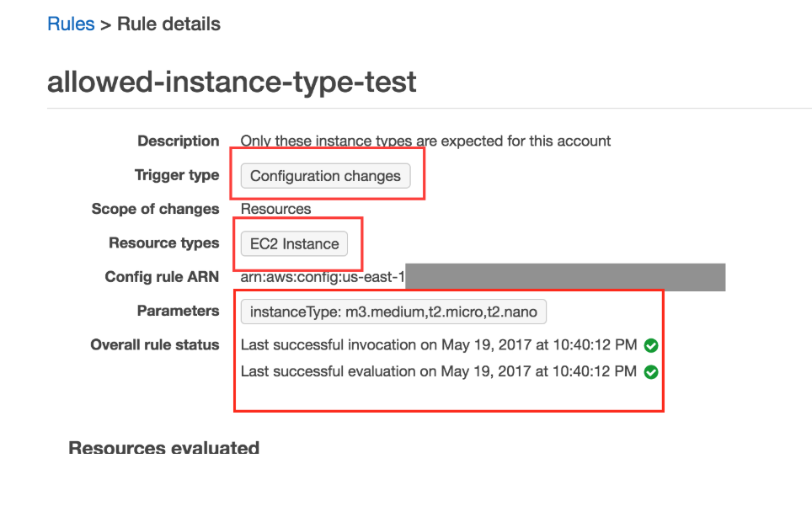Click the allowed-instance-type-test rule title
Image resolution: width=812 pixels, height=517 pixels.
[232, 82]
